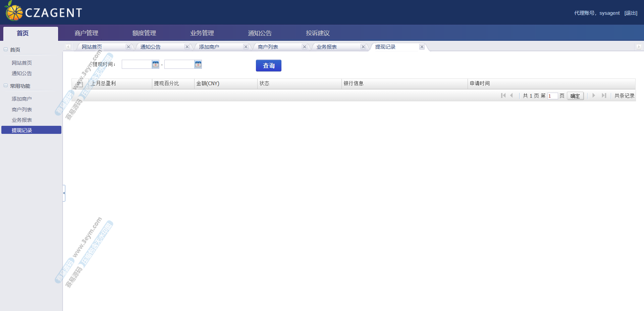Viewport: 644px width, 311px height.
Task: Click the page number input field
Action: [x=552, y=96]
